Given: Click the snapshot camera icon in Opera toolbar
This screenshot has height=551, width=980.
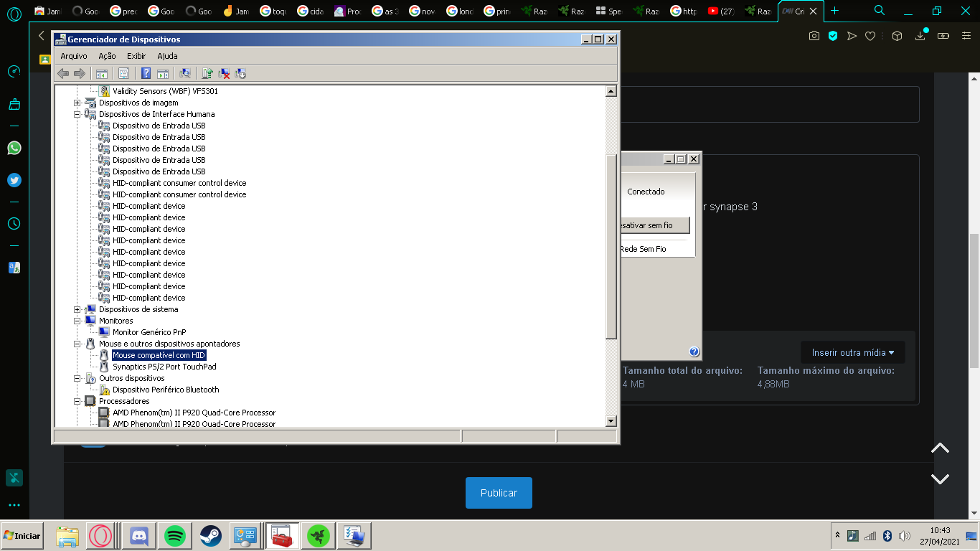Looking at the screenshot, I should 814,36.
